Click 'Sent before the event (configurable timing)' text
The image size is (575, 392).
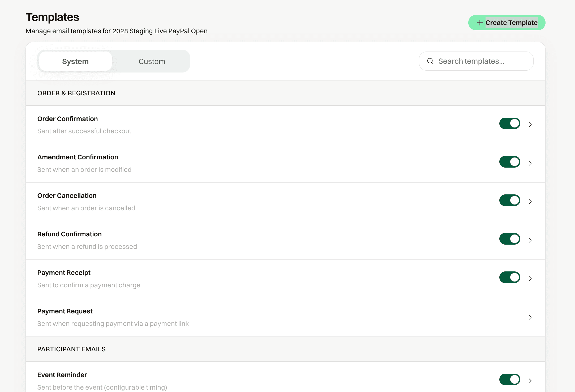pyautogui.click(x=102, y=387)
